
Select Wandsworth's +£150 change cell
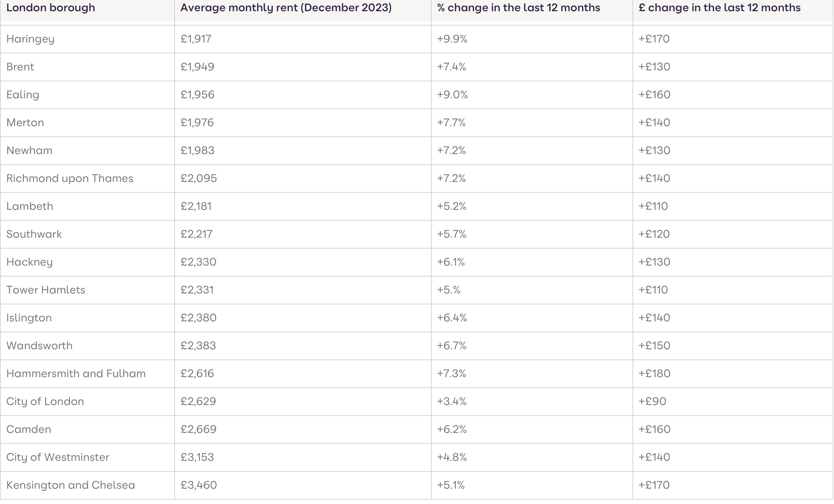point(654,346)
